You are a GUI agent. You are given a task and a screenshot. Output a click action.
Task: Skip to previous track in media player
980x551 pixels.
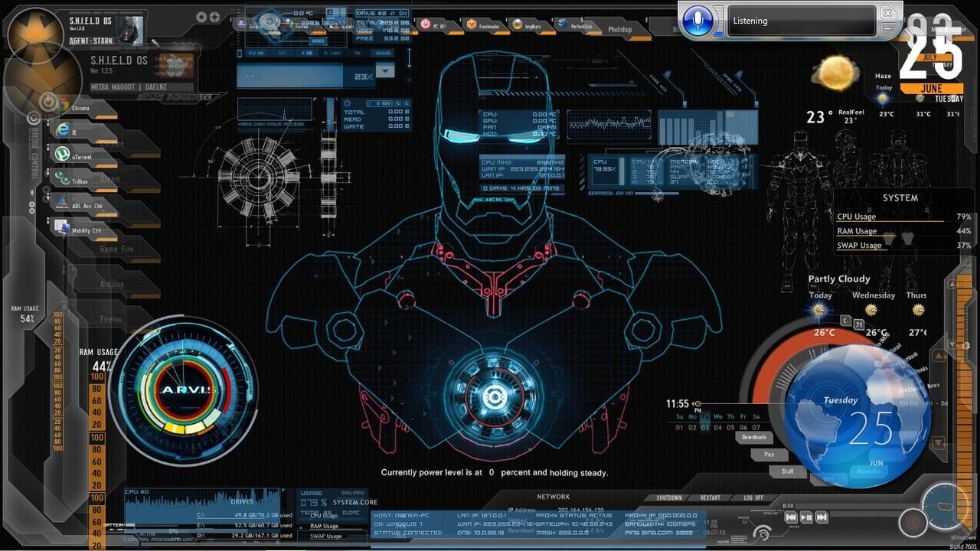pos(791,517)
